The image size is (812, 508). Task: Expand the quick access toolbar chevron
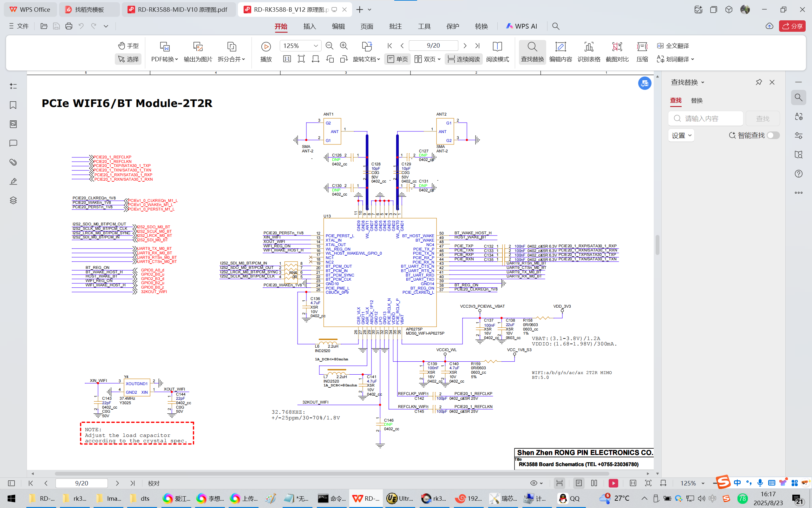106,26
